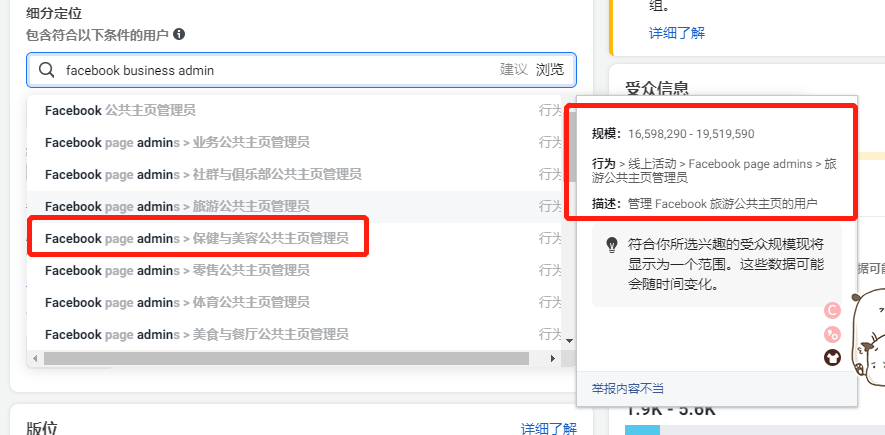Choose 保健与美容公共主页管理员 suggestion
The width and height of the screenshot is (885, 435).
294,239
